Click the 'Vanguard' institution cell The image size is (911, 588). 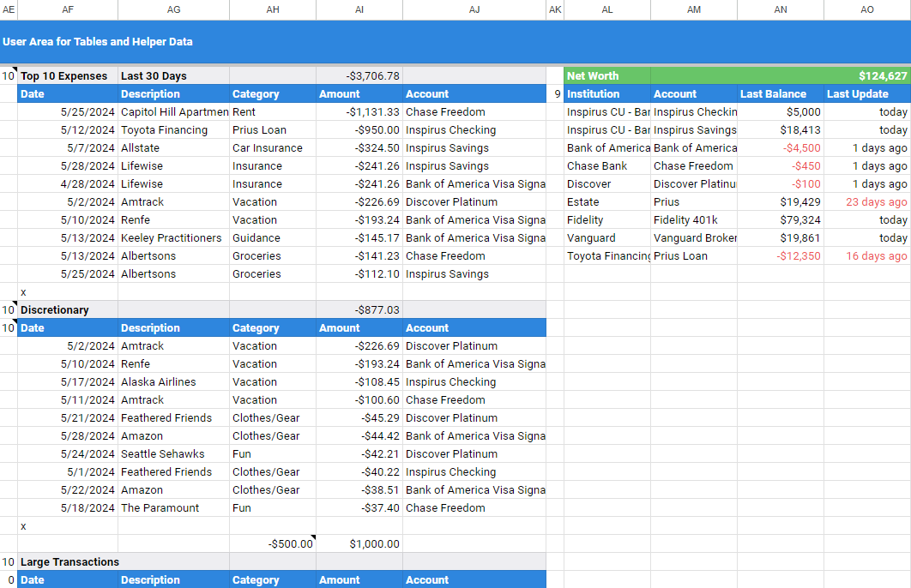click(x=607, y=238)
